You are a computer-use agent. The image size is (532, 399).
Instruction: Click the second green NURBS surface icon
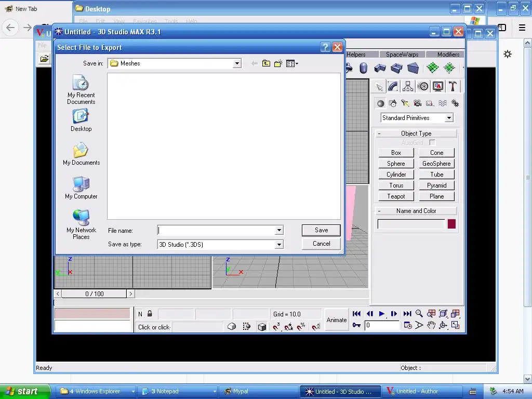point(449,68)
